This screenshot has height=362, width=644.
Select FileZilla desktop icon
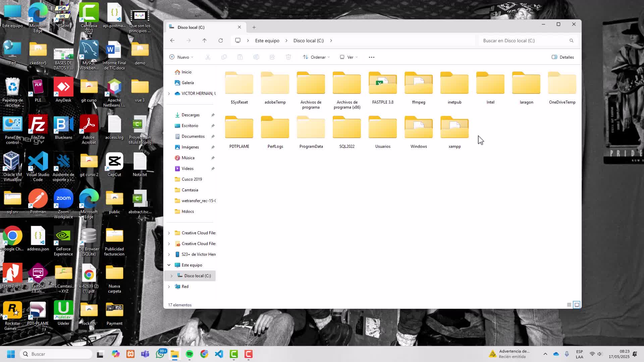(x=38, y=127)
